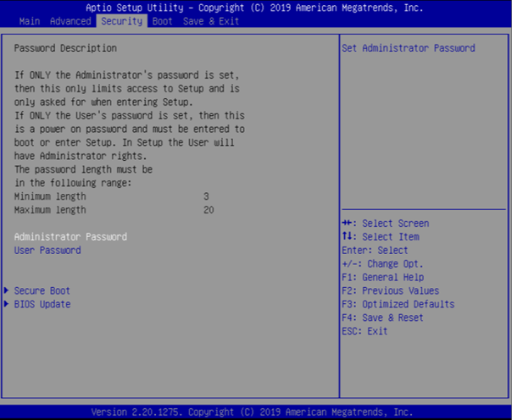512x420 pixels.
Task: Click the arrow icon beside Secure Boot
Action: pos(7,290)
